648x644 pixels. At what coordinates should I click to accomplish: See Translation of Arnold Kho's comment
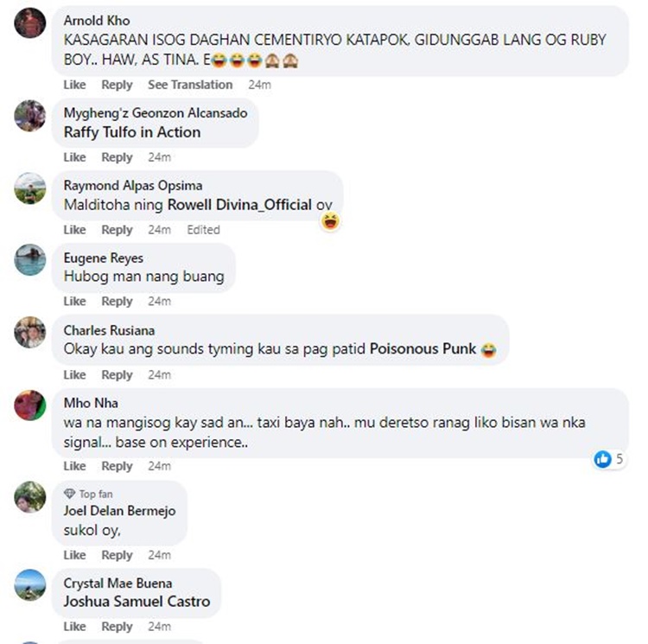click(190, 85)
